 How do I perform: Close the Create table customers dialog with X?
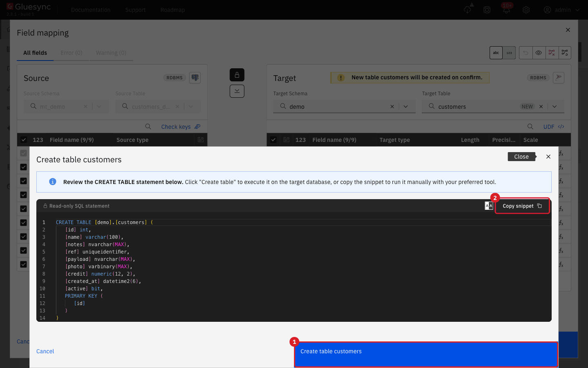pos(548,157)
